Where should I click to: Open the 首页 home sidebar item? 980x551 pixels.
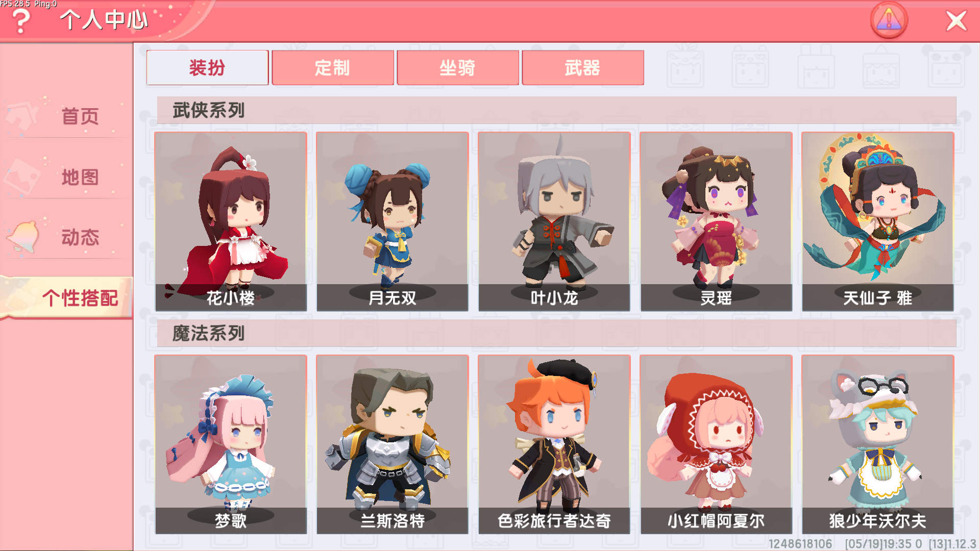point(66,116)
